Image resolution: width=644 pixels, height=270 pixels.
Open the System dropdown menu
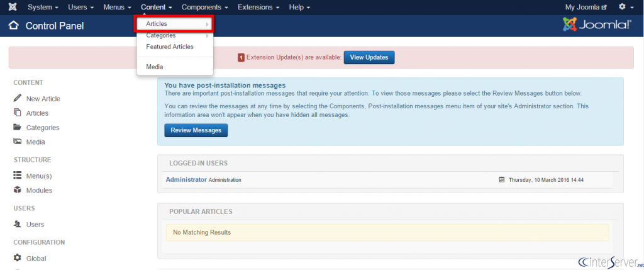(x=43, y=8)
